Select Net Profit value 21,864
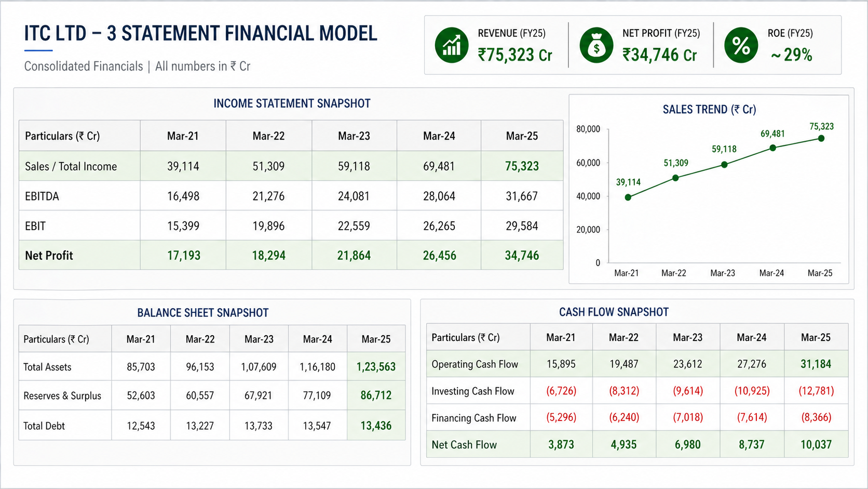Screen dimensions: 868x489 click(x=354, y=256)
